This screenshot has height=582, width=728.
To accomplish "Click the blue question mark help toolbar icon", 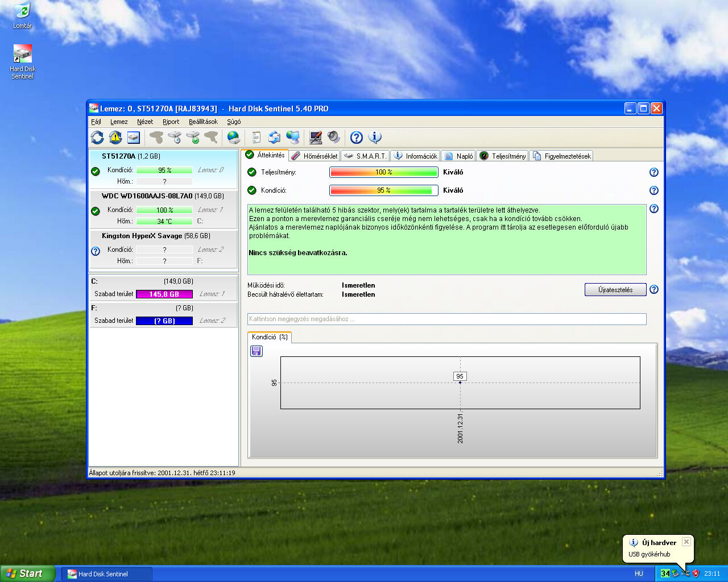I will click(x=357, y=138).
